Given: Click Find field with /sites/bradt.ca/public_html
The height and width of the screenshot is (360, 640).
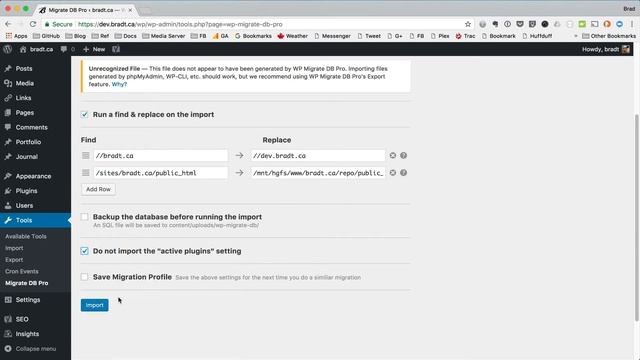Looking at the screenshot, I should tap(160, 173).
